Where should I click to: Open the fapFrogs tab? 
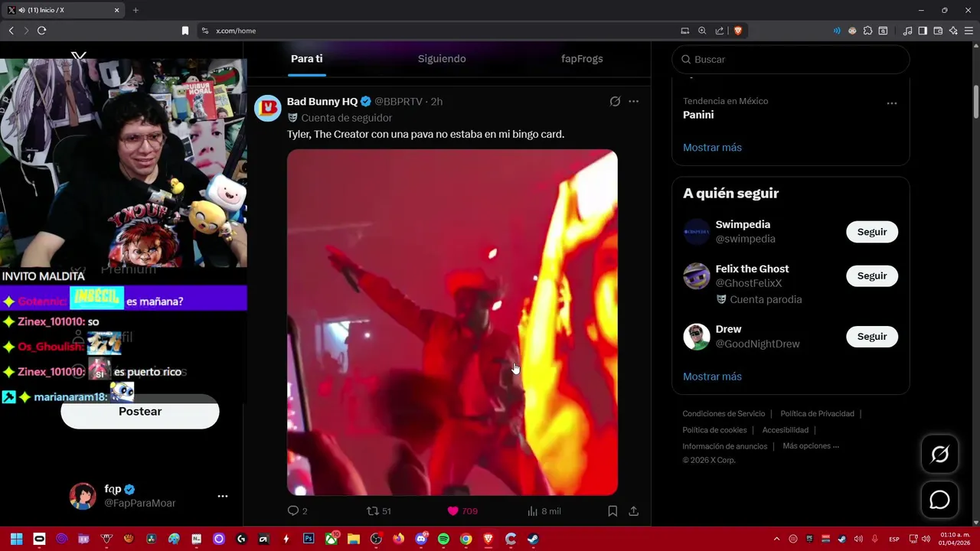[582, 59]
